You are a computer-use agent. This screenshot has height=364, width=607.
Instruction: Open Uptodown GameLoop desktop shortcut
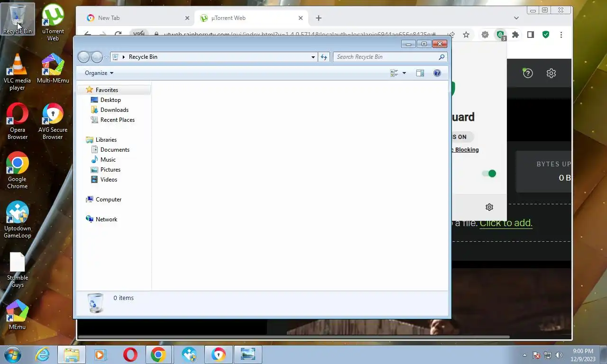pyautogui.click(x=18, y=219)
